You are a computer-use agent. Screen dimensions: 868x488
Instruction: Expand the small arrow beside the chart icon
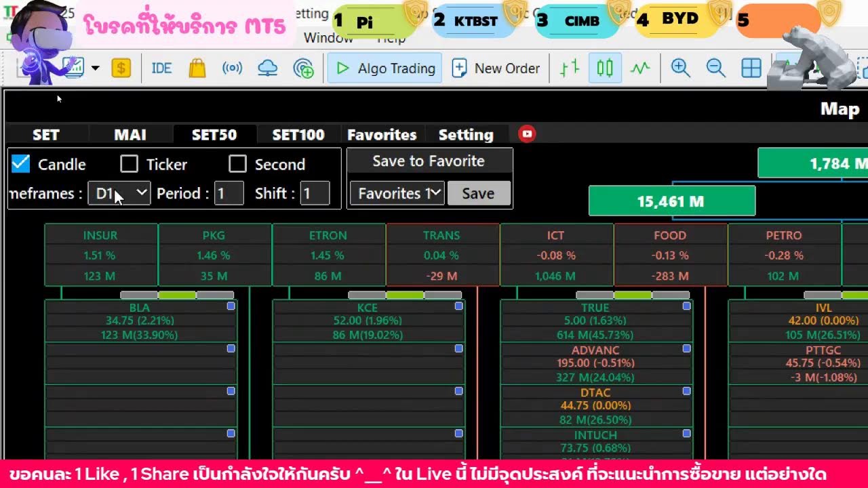pyautogui.click(x=95, y=68)
